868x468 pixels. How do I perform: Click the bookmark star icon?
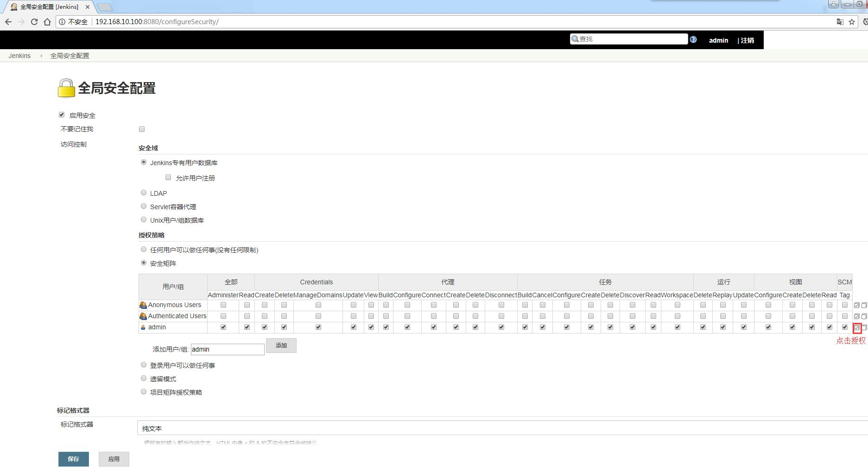(852, 22)
